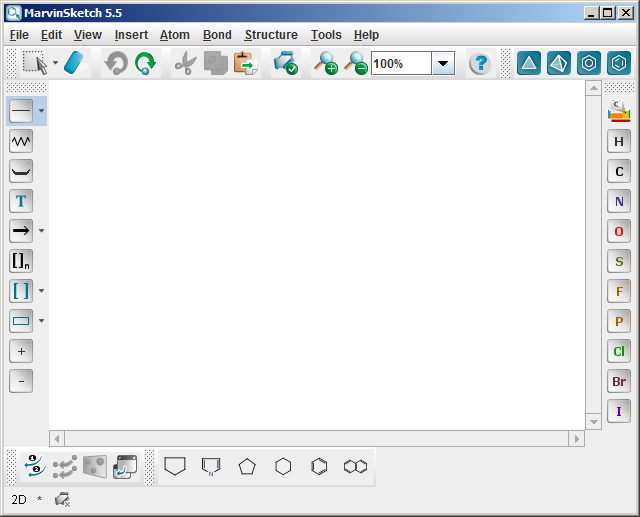Image resolution: width=640 pixels, height=517 pixels.
Task: Click the Cut scissors icon
Action: point(184,64)
